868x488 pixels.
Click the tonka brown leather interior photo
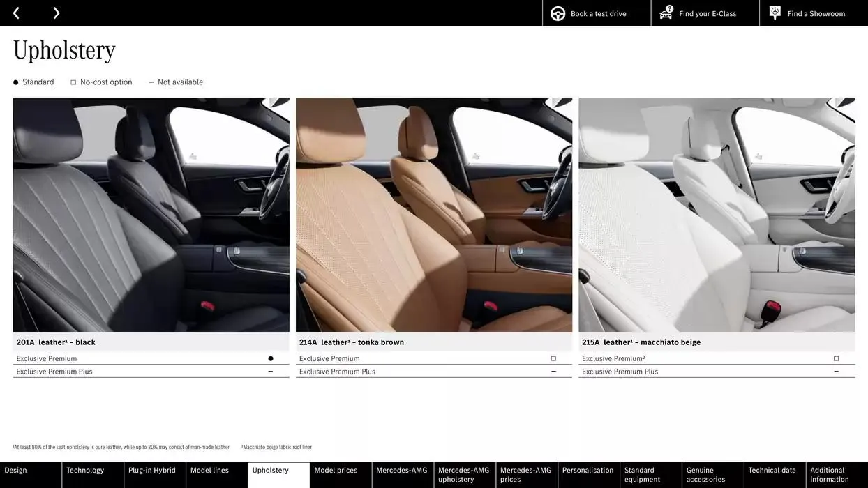tap(434, 215)
